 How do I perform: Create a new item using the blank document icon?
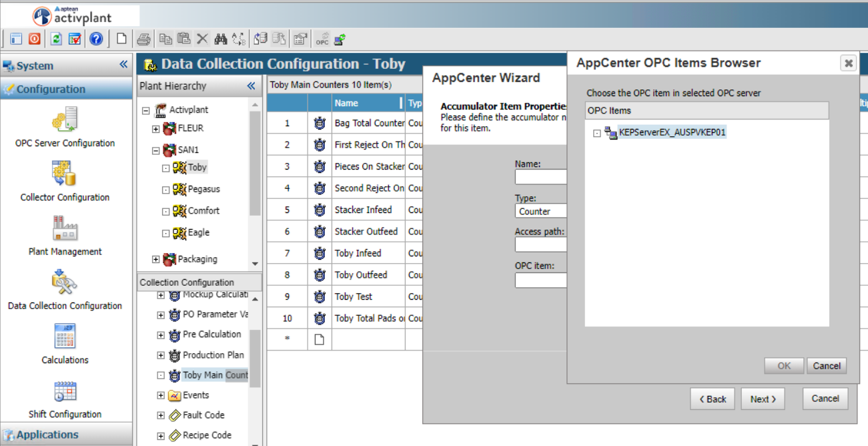[x=121, y=39]
